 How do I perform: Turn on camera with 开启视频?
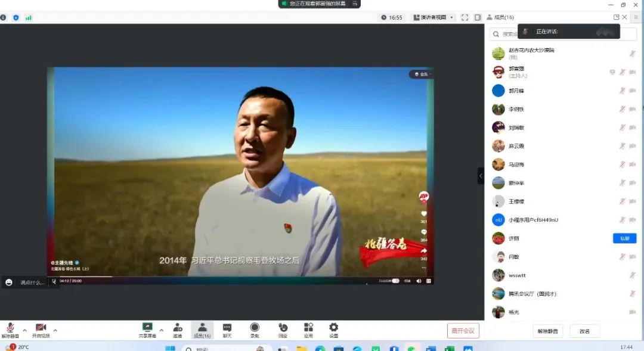pyautogui.click(x=41, y=330)
